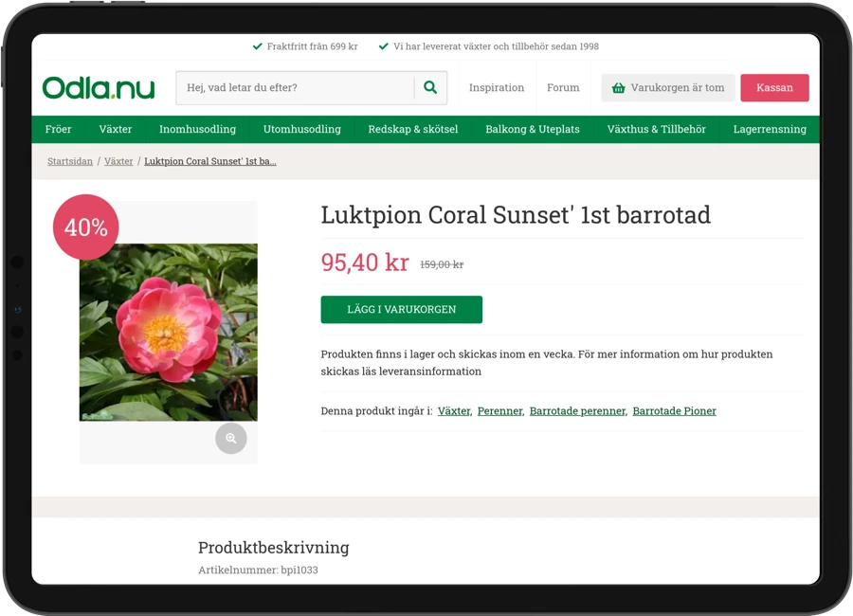Select Inomhusodling in the navigation bar
Image resolution: width=853 pixels, height=616 pixels.
coord(197,129)
